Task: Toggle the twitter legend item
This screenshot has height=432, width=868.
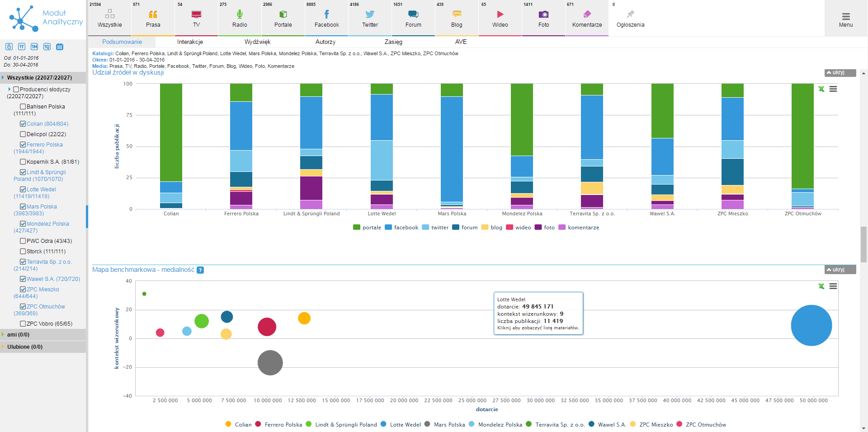Action: (435, 228)
